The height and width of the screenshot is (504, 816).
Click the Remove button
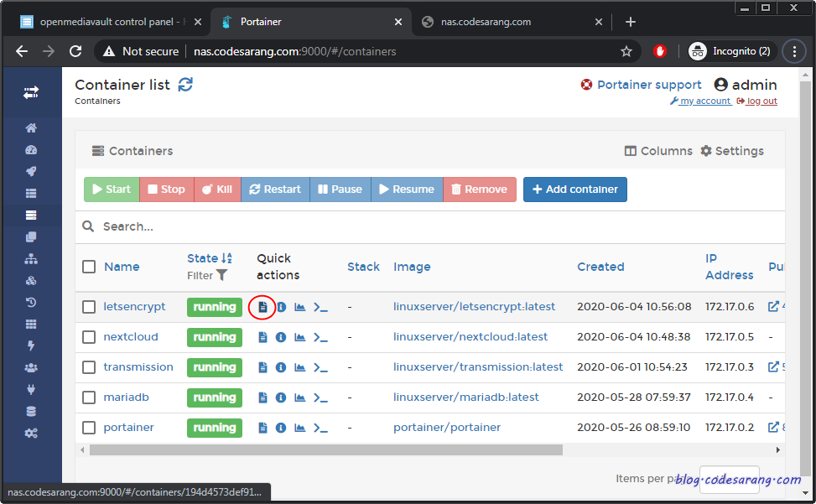480,190
